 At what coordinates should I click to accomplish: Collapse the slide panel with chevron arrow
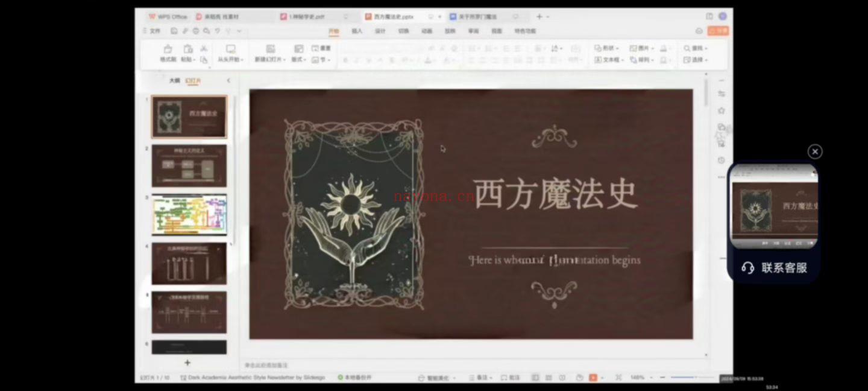coord(228,80)
